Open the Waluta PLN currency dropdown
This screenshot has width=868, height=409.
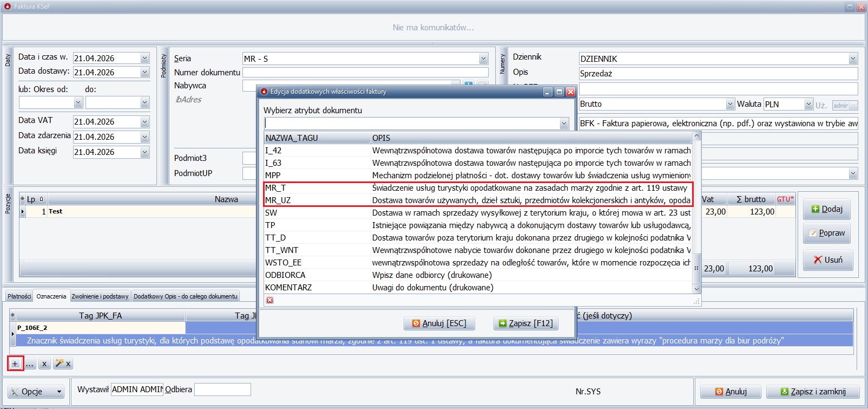pyautogui.click(x=808, y=105)
